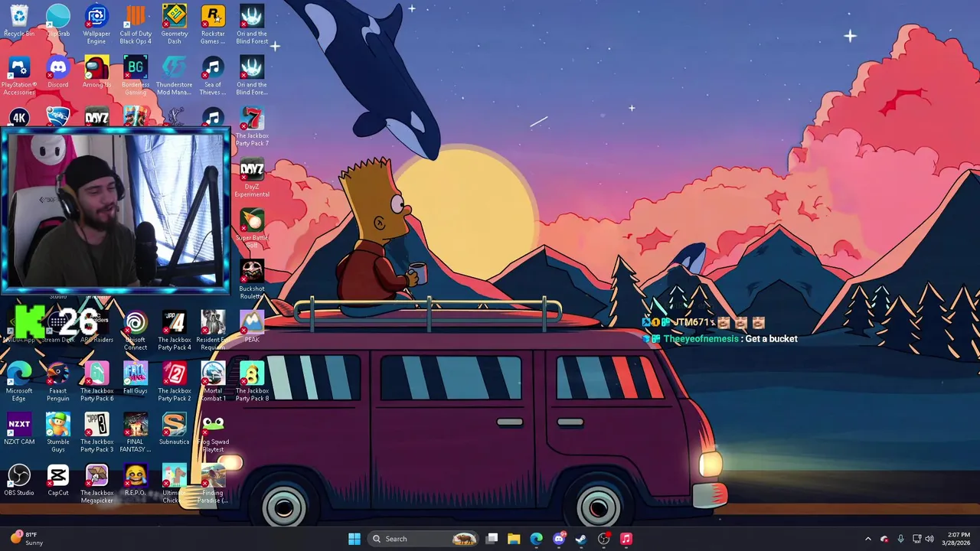The width and height of the screenshot is (980, 551).
Task: Open network settings tray icon
Action: (917, 539)
